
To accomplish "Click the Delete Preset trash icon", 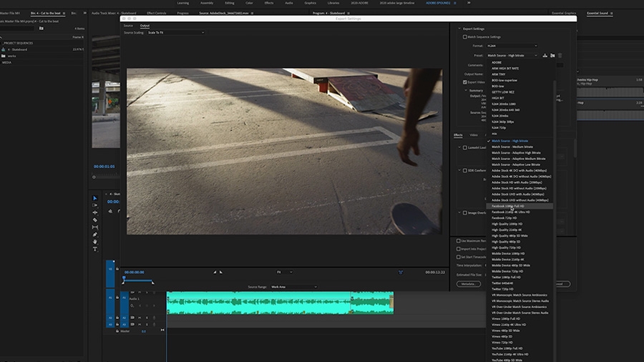I will pos(560,55).
